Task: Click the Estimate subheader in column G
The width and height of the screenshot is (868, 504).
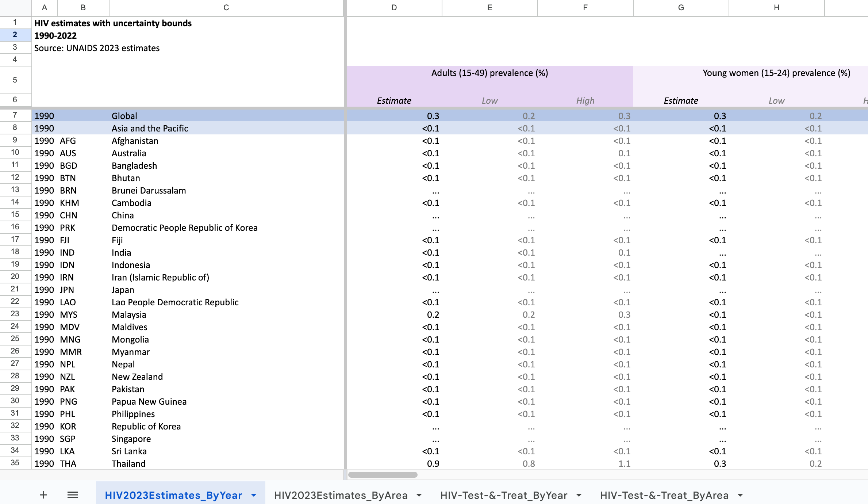Action: coord(681,100)
